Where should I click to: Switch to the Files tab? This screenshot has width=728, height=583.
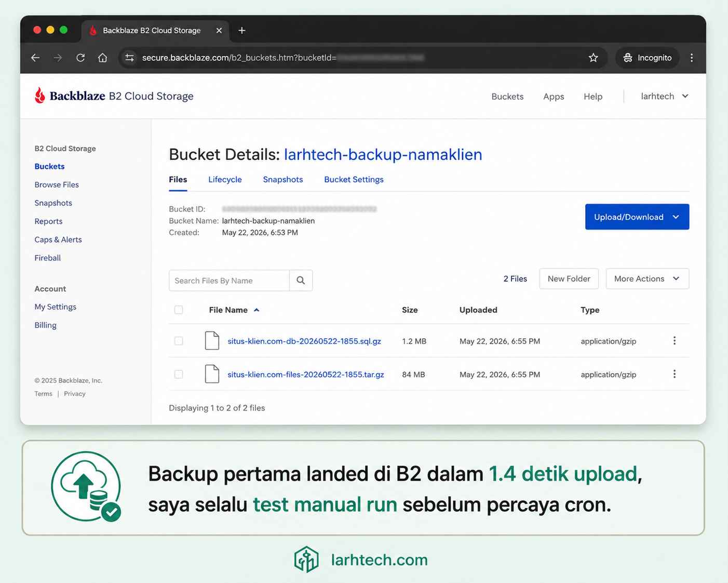coord(178,180)
